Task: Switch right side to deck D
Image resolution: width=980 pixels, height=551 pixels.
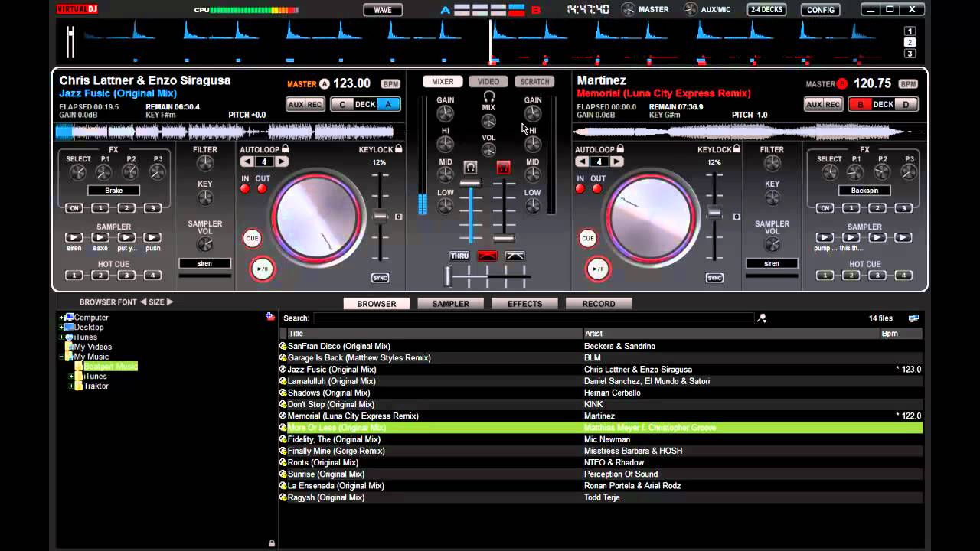Action: click(x=906, y=104)
